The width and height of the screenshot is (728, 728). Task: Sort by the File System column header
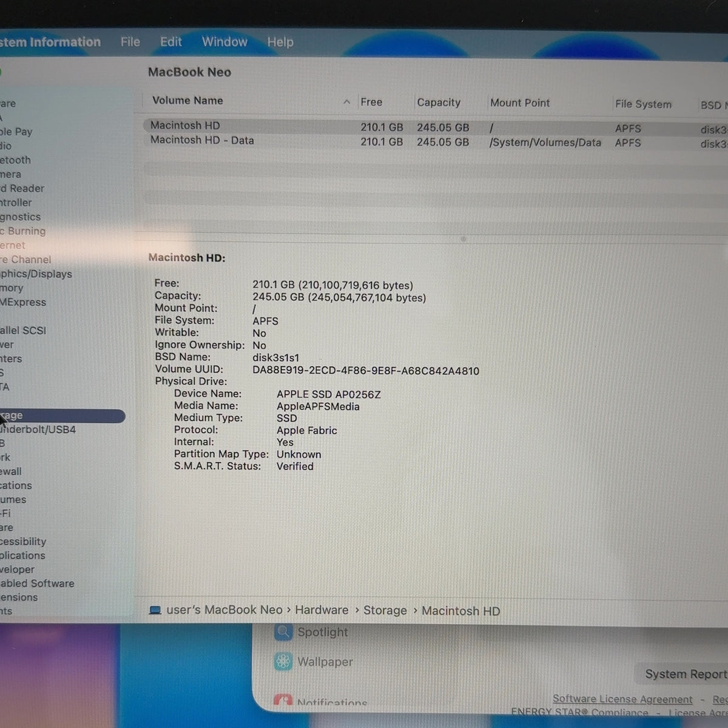tap(643, 104)
